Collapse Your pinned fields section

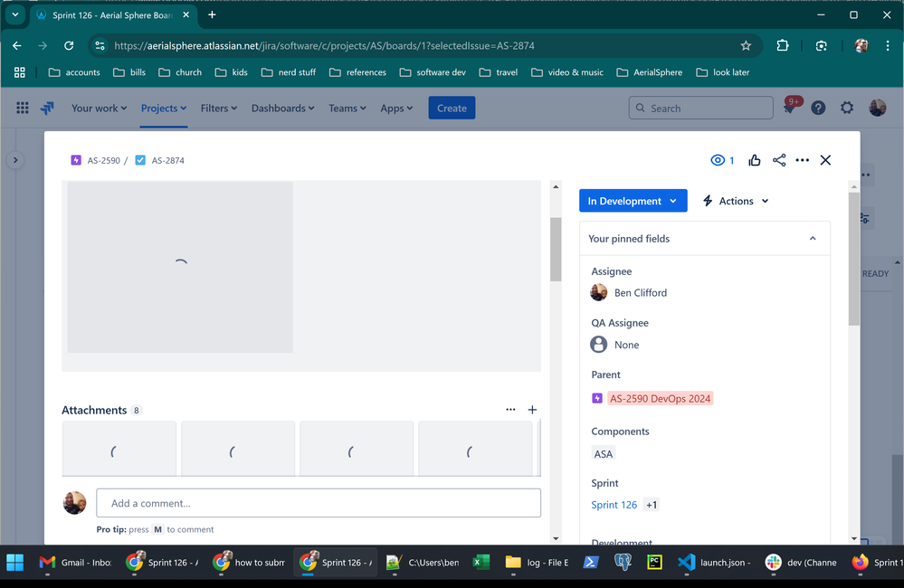click(813, 239)
